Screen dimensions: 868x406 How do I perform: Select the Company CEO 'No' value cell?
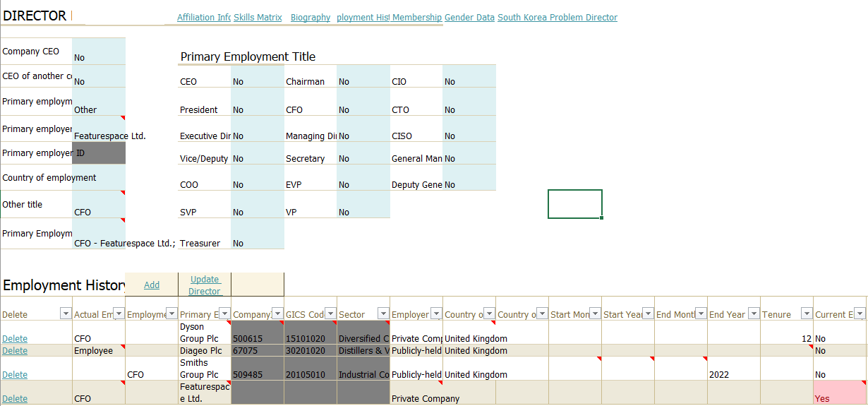(x=99, y=52)
